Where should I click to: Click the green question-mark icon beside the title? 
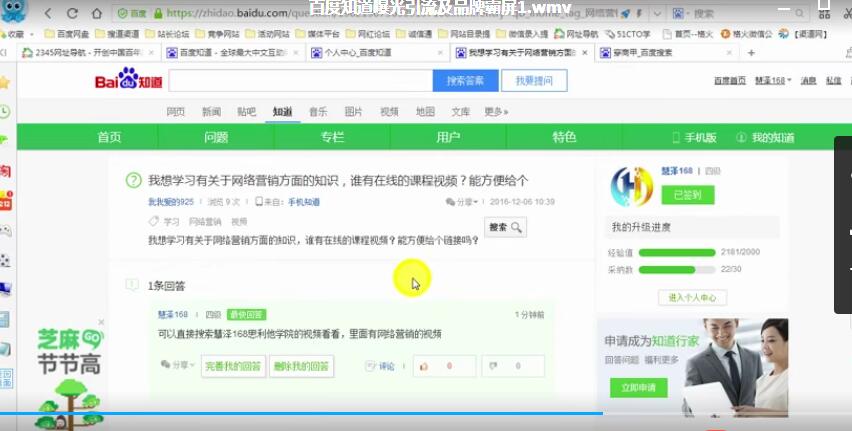(x=133, y=180)
